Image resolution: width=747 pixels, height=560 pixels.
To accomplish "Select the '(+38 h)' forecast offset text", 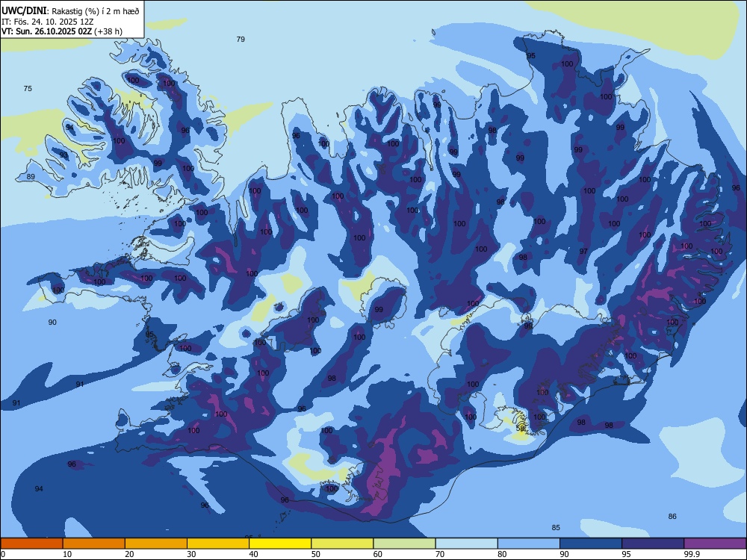I will 108,31.
